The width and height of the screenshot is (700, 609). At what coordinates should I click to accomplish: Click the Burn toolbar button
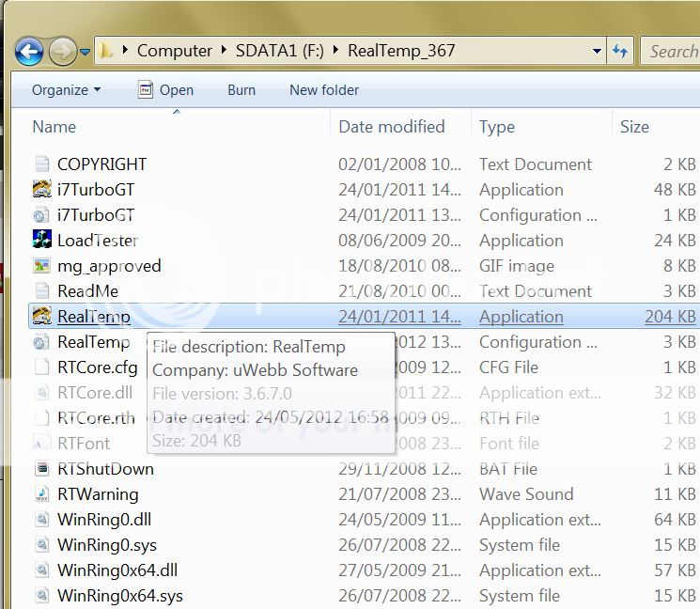[x=241, y=90]
